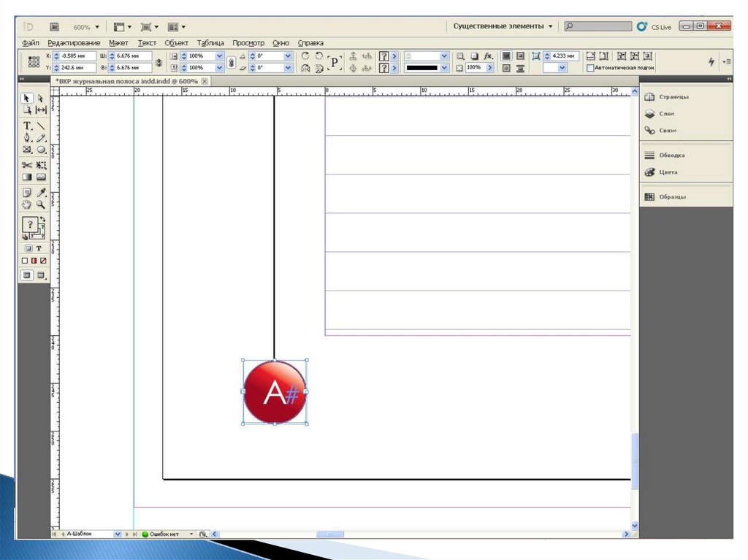This screenshot has width=748, height=560.
Task: Click the fx effects icon in control bar
Action: tap(488, 55)
